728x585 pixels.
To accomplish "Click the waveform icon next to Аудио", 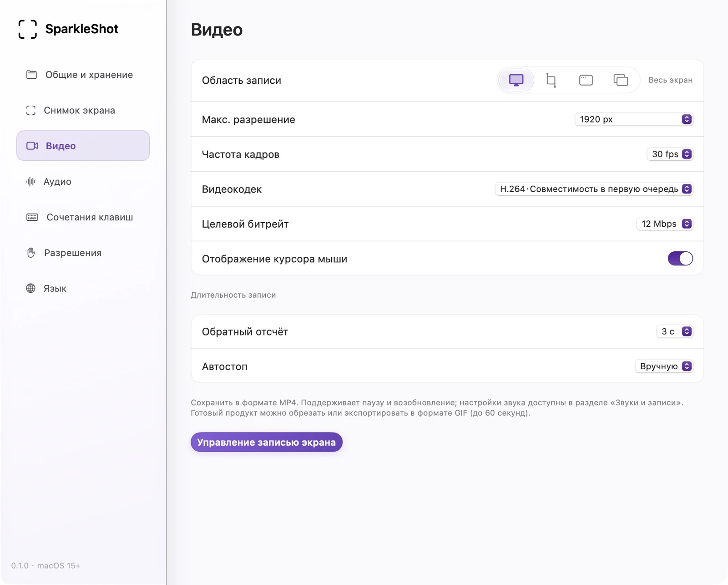I will 30,182.
